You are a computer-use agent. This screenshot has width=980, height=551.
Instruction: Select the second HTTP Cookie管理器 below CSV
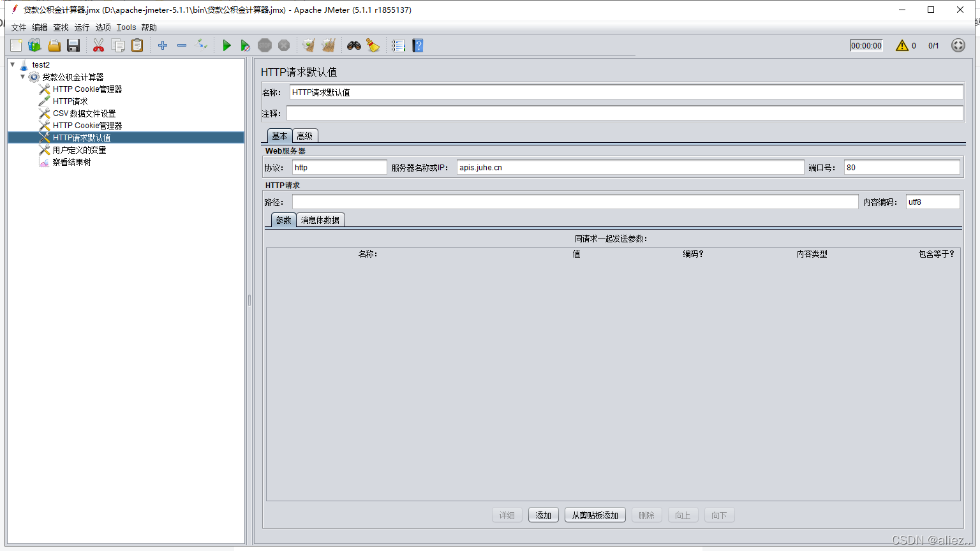(x=87, y=126)
